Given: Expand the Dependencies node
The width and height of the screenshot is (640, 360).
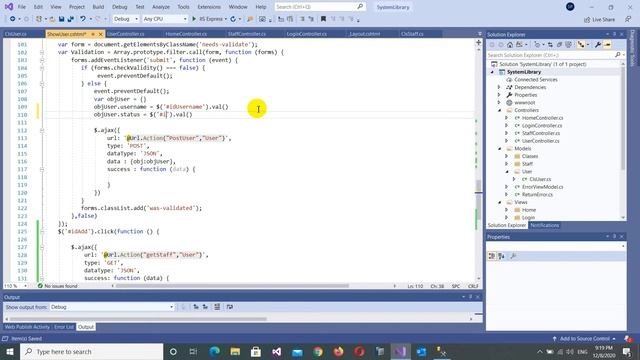Looking at the screenshot, I should (x=499, y=87).
